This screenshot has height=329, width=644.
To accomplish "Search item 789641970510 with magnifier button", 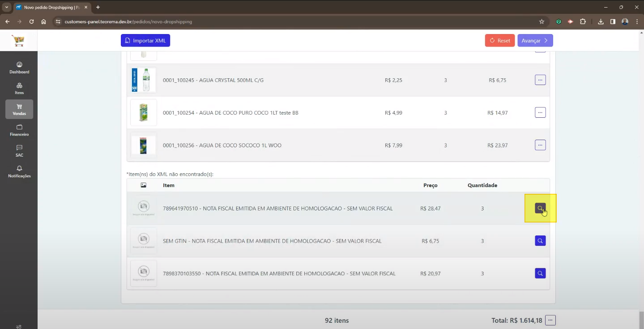I will click(x=540, y=208).
